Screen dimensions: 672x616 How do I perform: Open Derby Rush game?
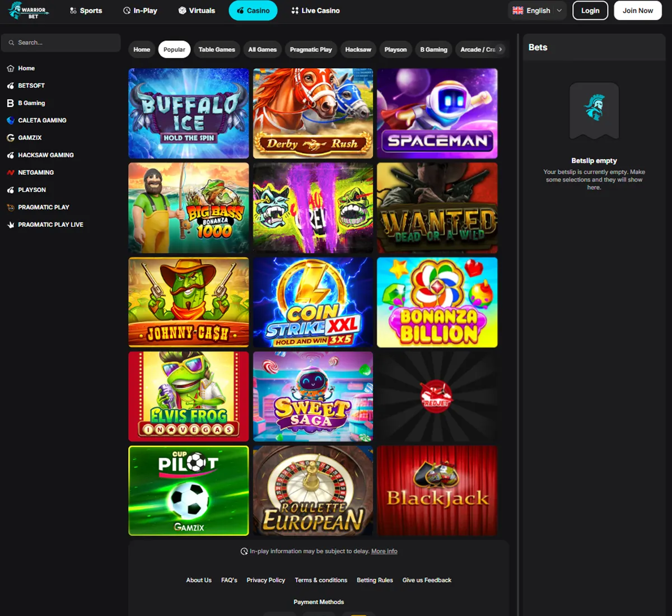313,114
